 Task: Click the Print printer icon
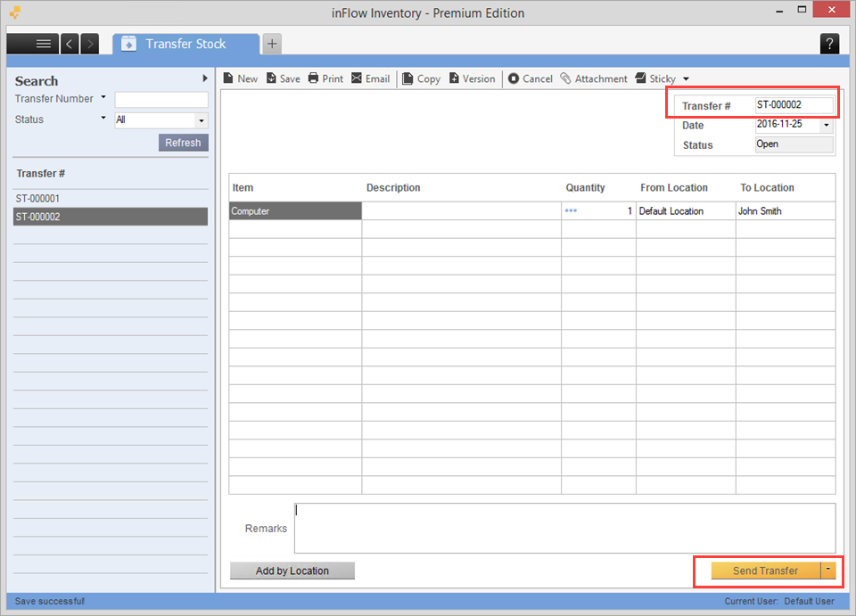[x=313, y=78]
